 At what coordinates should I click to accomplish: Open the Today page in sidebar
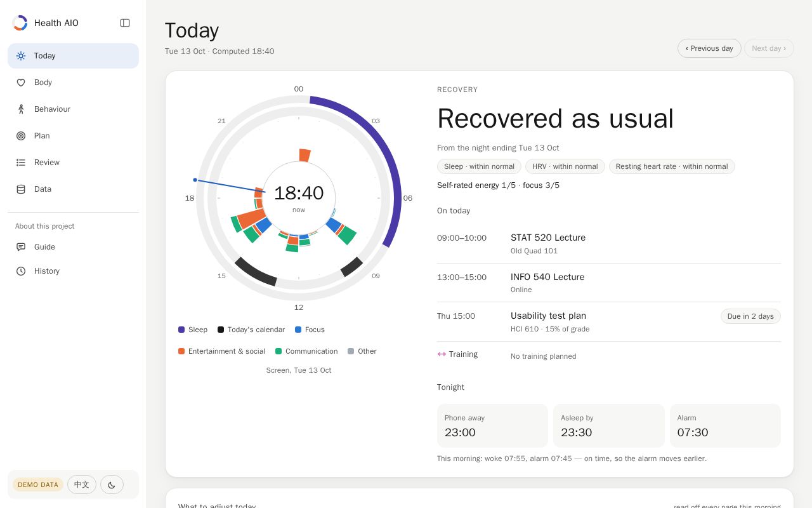tap(73, 56)
